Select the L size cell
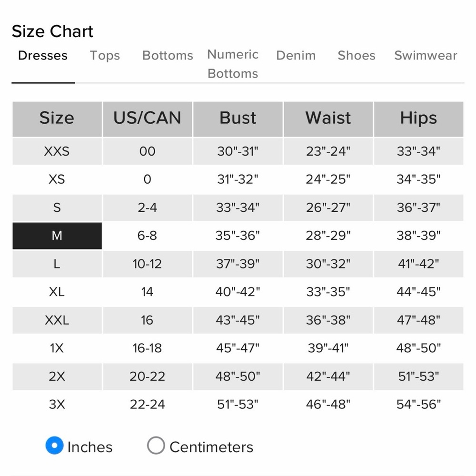 (x=57, y=264)
